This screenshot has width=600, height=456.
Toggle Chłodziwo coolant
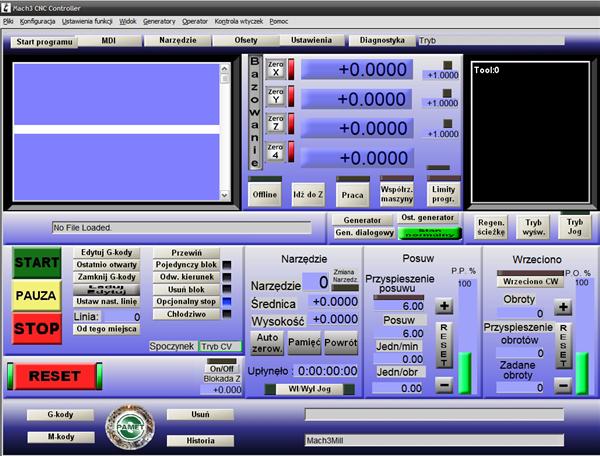click(x=186, y=314)
